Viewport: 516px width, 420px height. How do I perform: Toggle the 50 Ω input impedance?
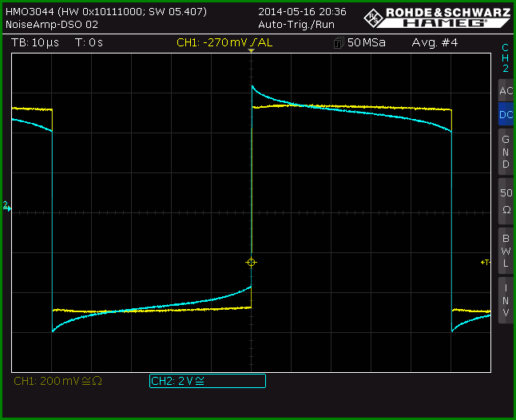pyautogui.click(x=506, y=201)
